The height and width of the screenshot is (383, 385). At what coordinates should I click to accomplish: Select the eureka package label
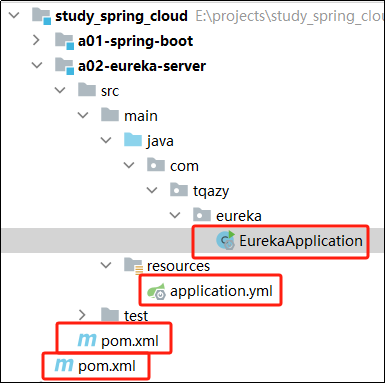(239, 216)
